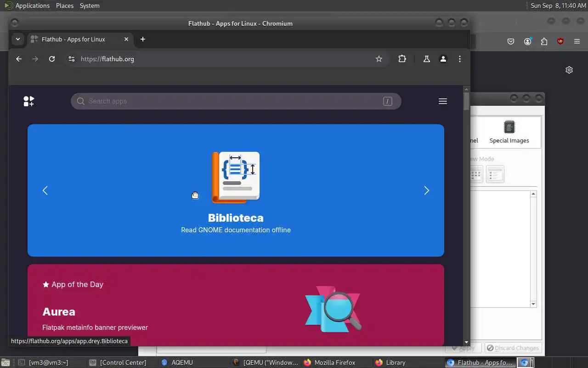
Task: Bookmark this page with star icon
Action: coord(379,59)
